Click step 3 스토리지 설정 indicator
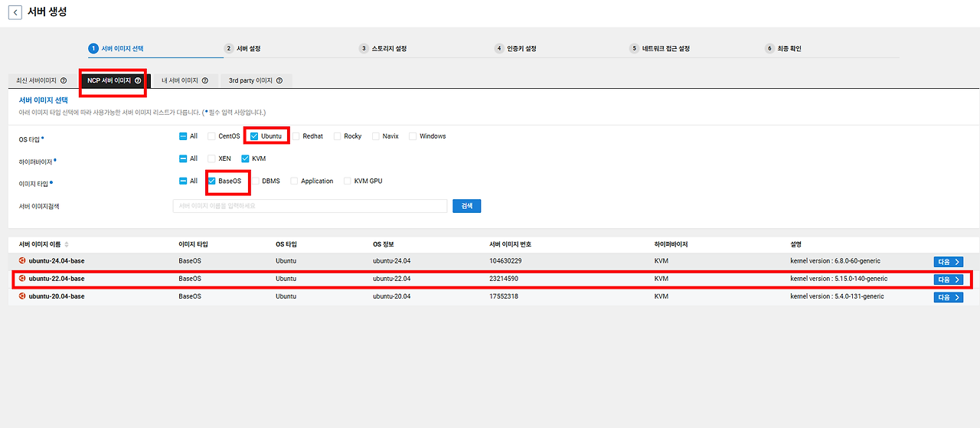 coord(383,48)
